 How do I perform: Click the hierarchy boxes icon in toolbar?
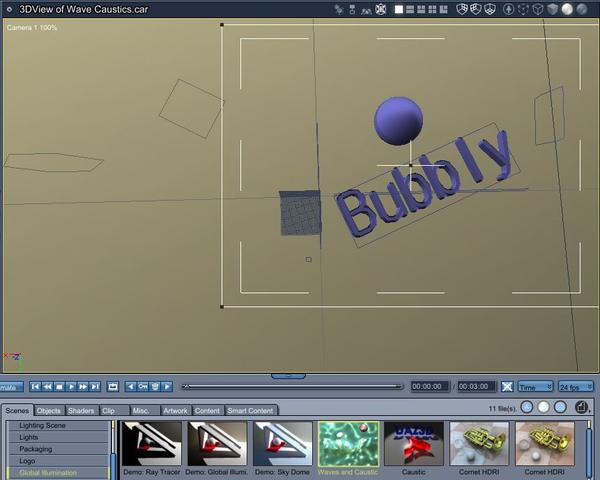352,10
